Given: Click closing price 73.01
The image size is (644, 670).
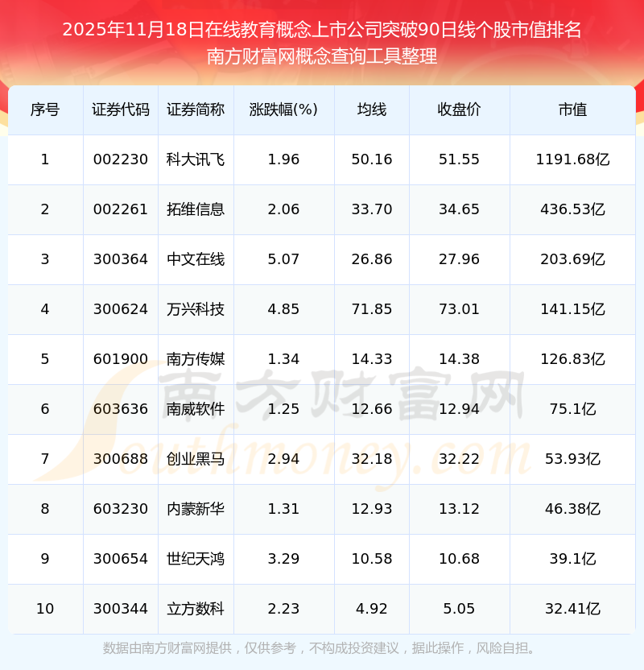Looking at the screenshot, I should tap(459, 309).
